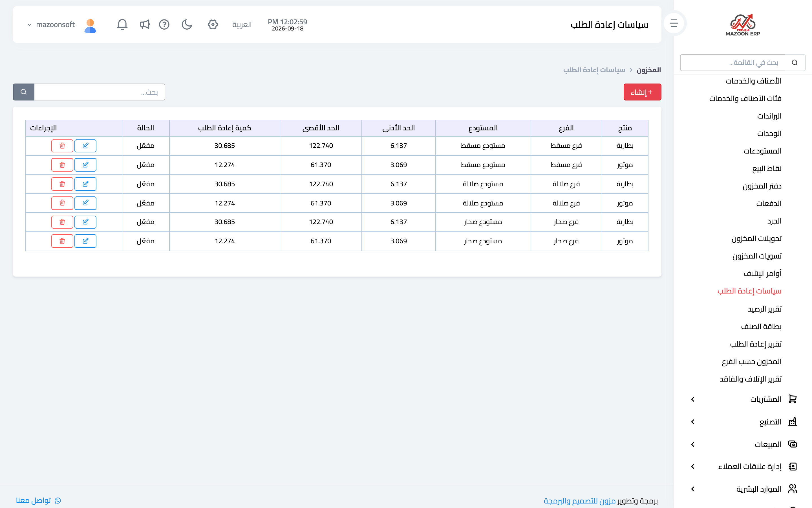Open تقرير الإتلاف والفاقد menu item

coord(750,379)
